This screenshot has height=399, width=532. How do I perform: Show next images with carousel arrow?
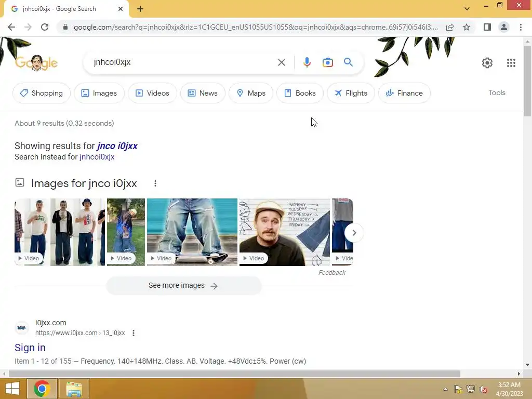(x=354, y=233)
